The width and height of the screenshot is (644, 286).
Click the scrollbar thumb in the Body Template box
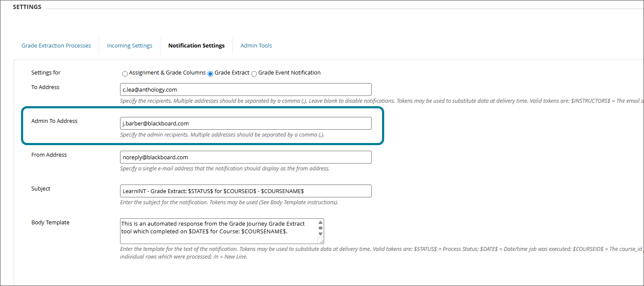[x=320, y=229]
